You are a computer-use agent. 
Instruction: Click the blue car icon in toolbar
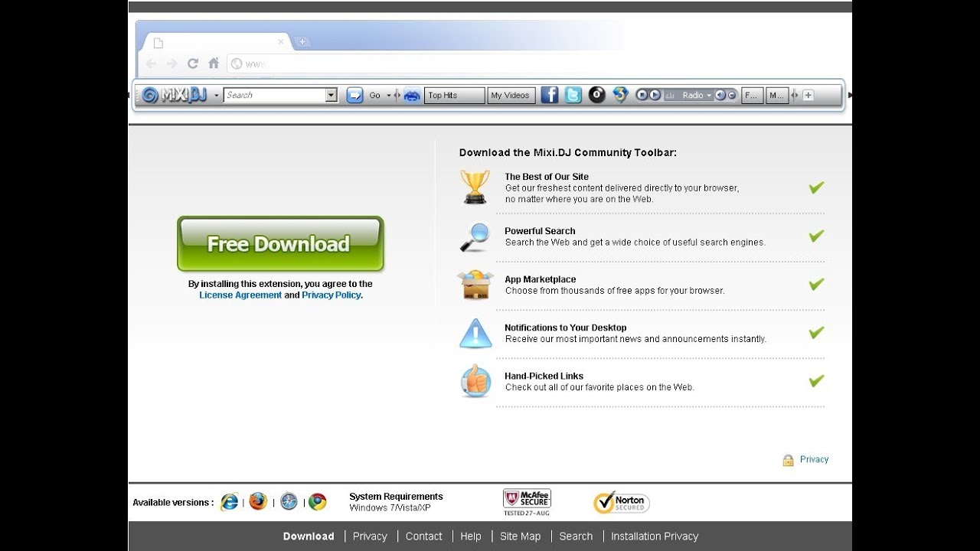coord(412,96)
